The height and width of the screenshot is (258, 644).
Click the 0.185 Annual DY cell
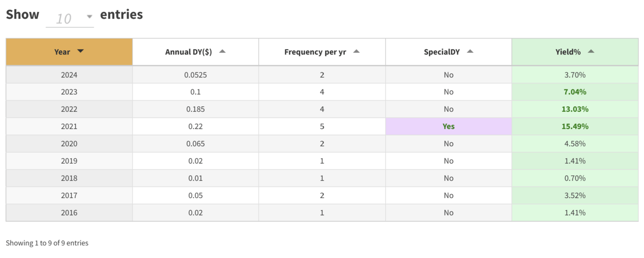[x=195, y=109]
